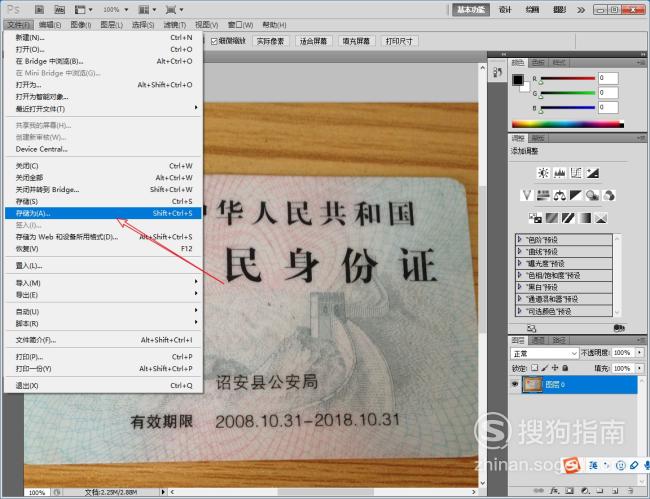This screenshot has height=499, width=650.
Task: Toggle Lock image pixels brush icon
Action: point(545,368)
